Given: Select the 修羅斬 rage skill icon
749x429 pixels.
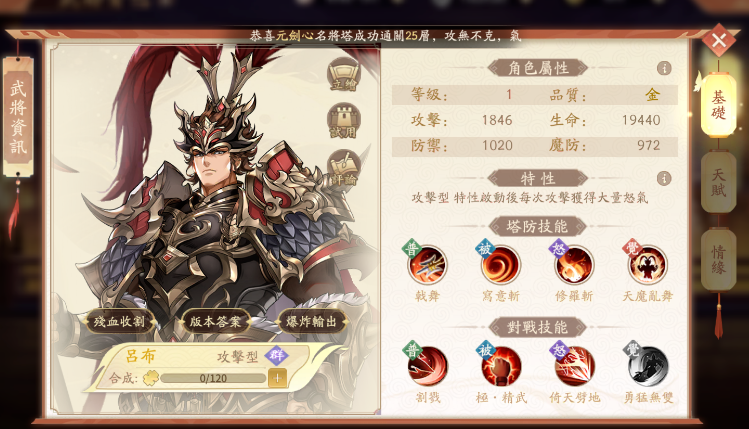Looking at the screenshot, I should (574, 265).
